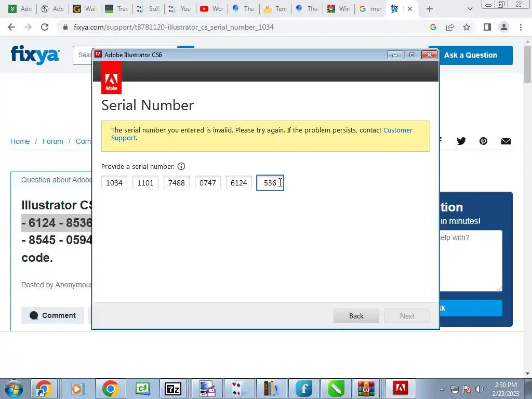532x399 pixels.
Task: Close the active fixya tab
Action: [410, 9]
